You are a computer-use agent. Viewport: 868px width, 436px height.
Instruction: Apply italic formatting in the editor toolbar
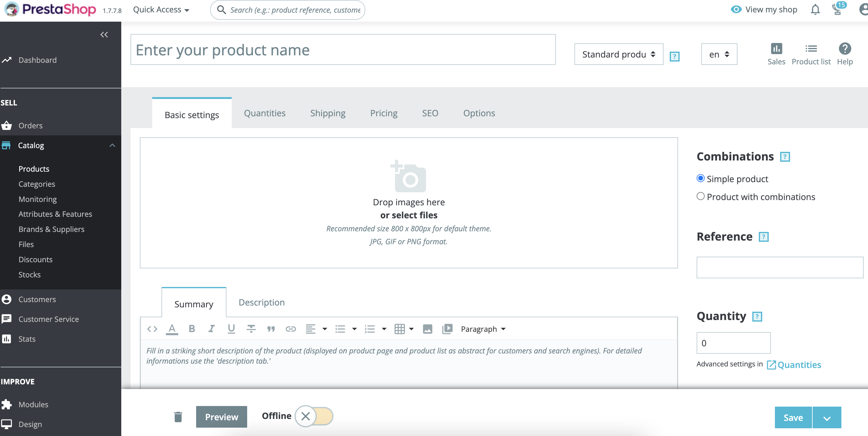211,329
